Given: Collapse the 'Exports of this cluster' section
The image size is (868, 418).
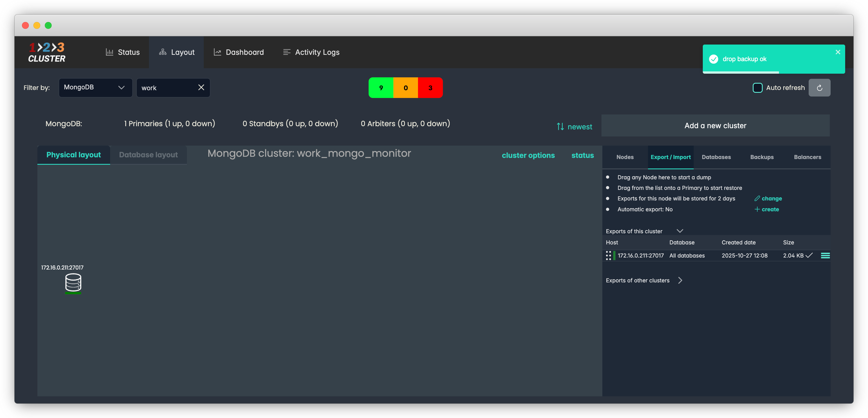Looking at the screenshot, I should 680,231.
